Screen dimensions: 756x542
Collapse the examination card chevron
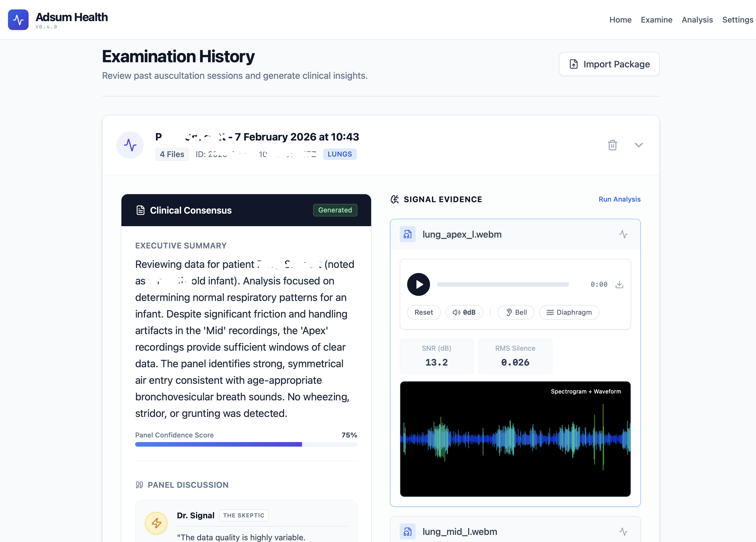click(638, 145)
